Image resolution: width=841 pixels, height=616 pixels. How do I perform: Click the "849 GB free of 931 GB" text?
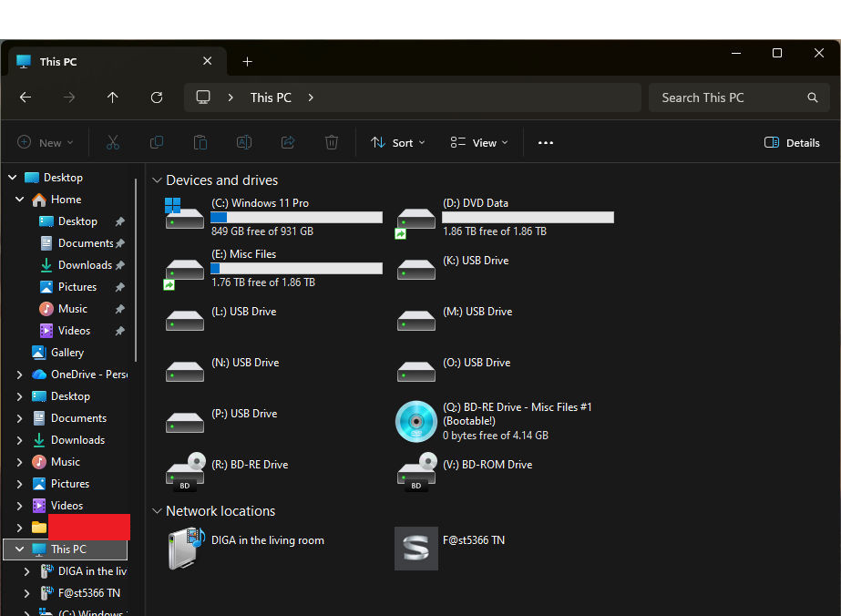pos(262,231)
